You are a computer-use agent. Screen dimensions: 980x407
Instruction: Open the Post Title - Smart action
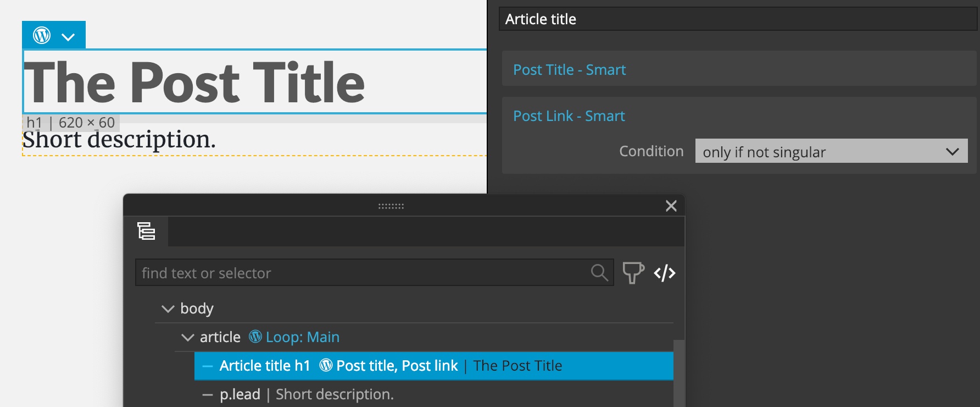(x=569, y=70)
